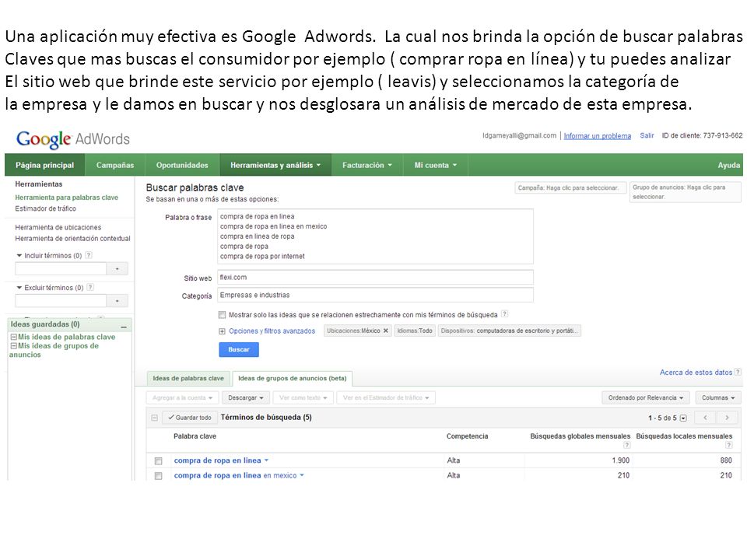Click the Salir link
Viewport: 747px width, 560px height.
[x=647, y=135]
